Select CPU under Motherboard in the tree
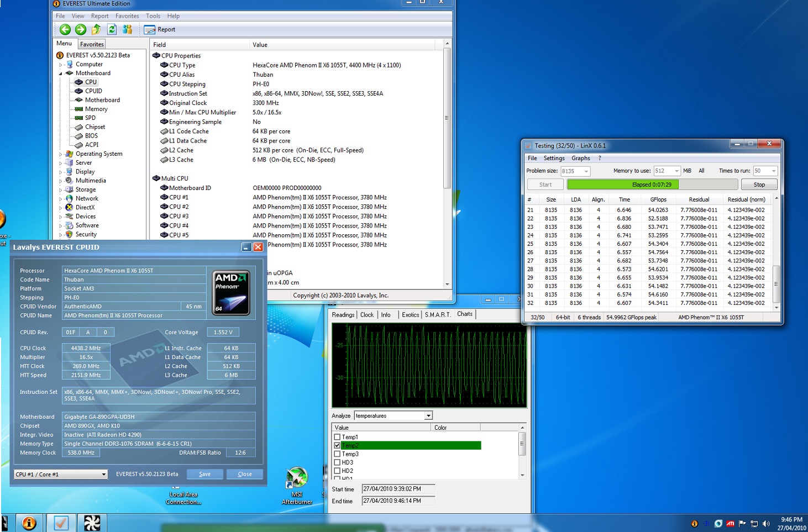The height and width of the screenshot is (532, 808). coord(91,82)
